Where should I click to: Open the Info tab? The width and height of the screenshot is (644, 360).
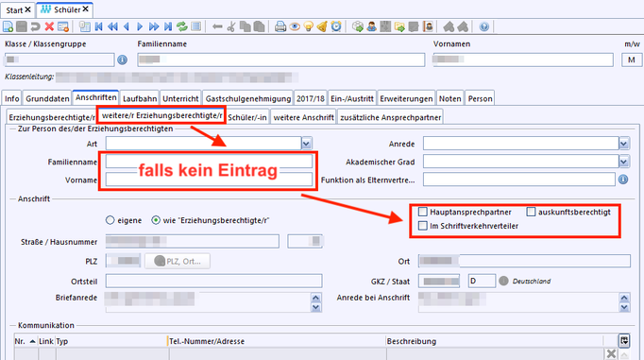pyautogui.click(x=12, y=98)
